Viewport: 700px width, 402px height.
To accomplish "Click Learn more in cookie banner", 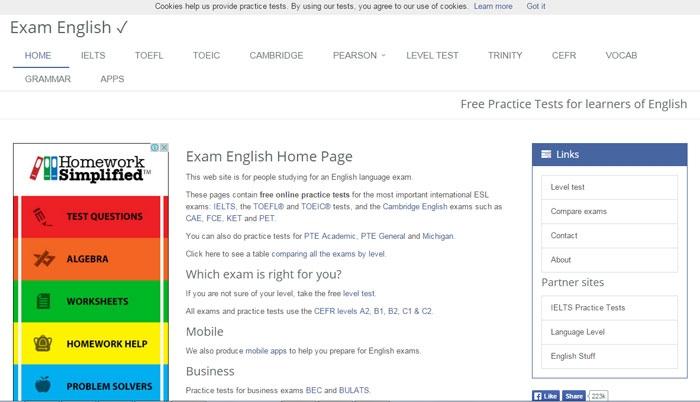I will click(493, 6).
